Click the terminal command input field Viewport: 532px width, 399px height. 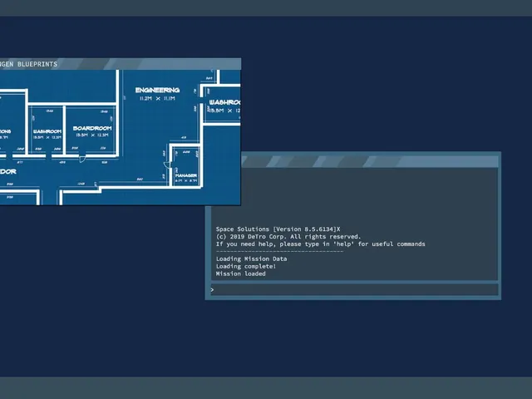(x=355, y=290)
